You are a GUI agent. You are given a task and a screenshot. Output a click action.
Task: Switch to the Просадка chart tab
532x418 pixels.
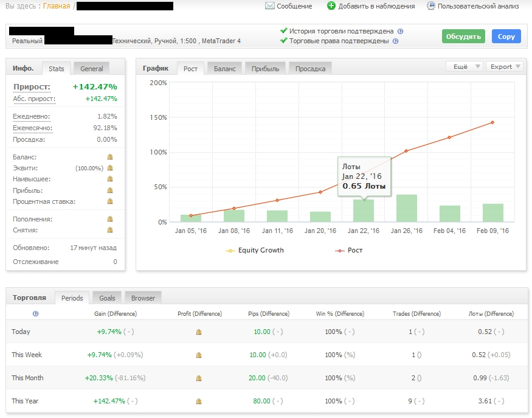point(310,68)
